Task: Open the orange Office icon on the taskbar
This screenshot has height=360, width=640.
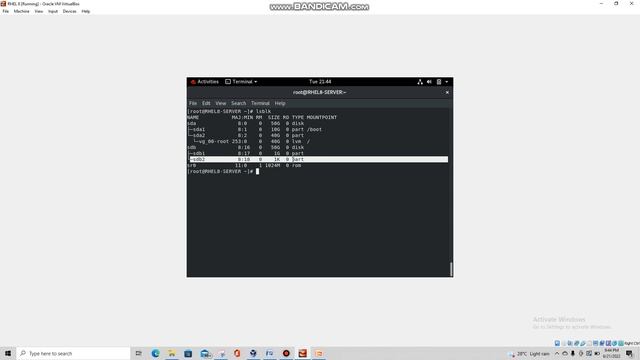Action: coord(237,353)
